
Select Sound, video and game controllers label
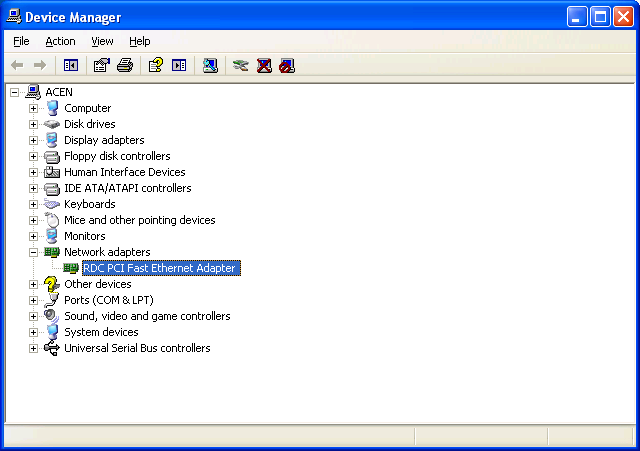(x=147, y=316)
